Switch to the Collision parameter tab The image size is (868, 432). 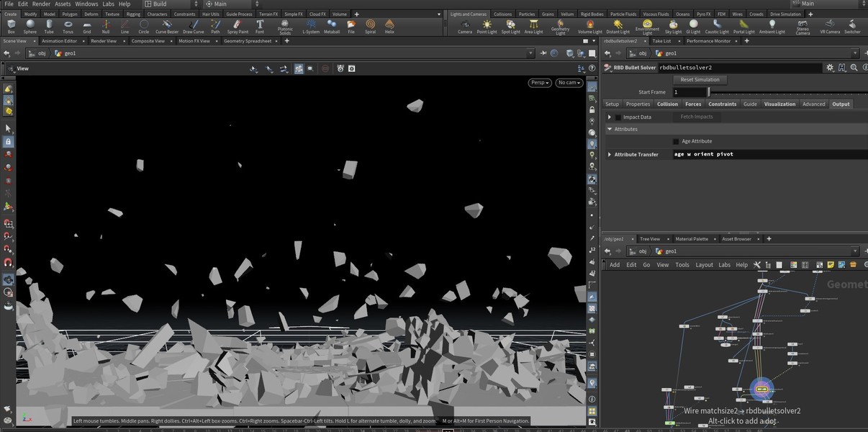[667, 104]
